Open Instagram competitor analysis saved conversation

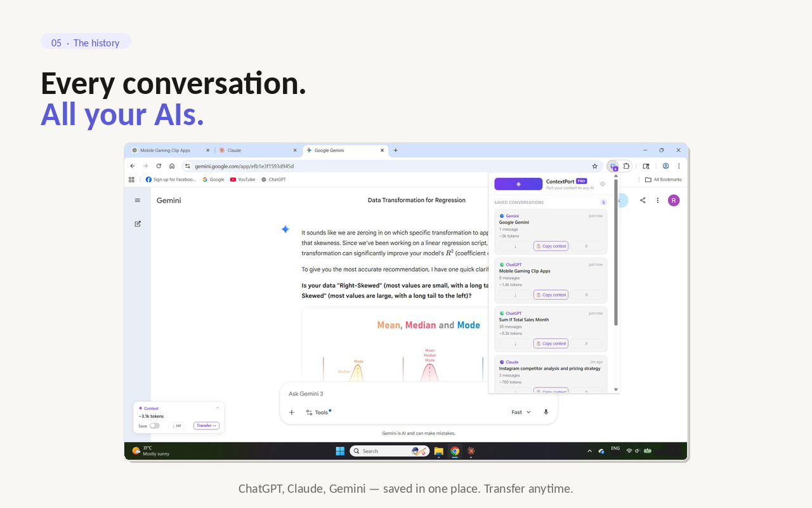(551, 373)
